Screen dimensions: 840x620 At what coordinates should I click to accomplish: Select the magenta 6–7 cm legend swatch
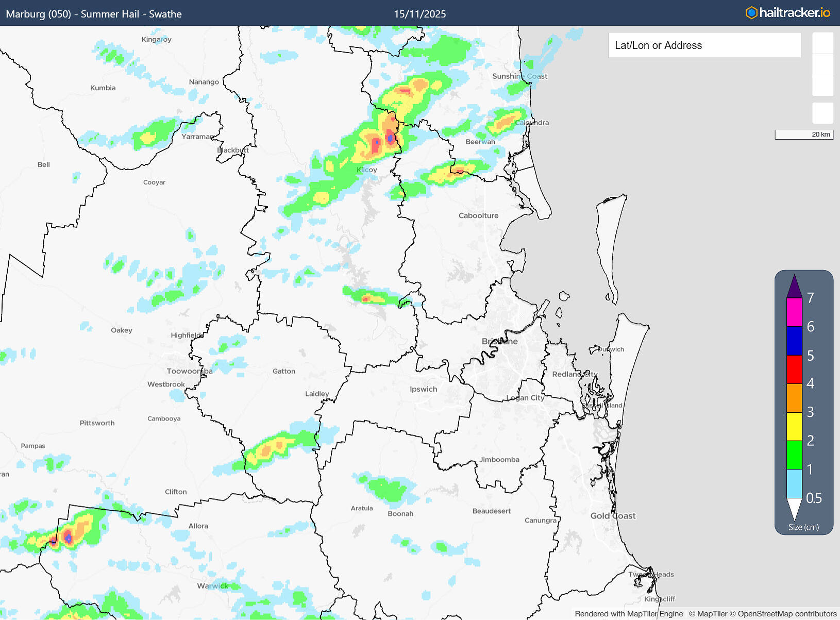click(x=794, y=312)
